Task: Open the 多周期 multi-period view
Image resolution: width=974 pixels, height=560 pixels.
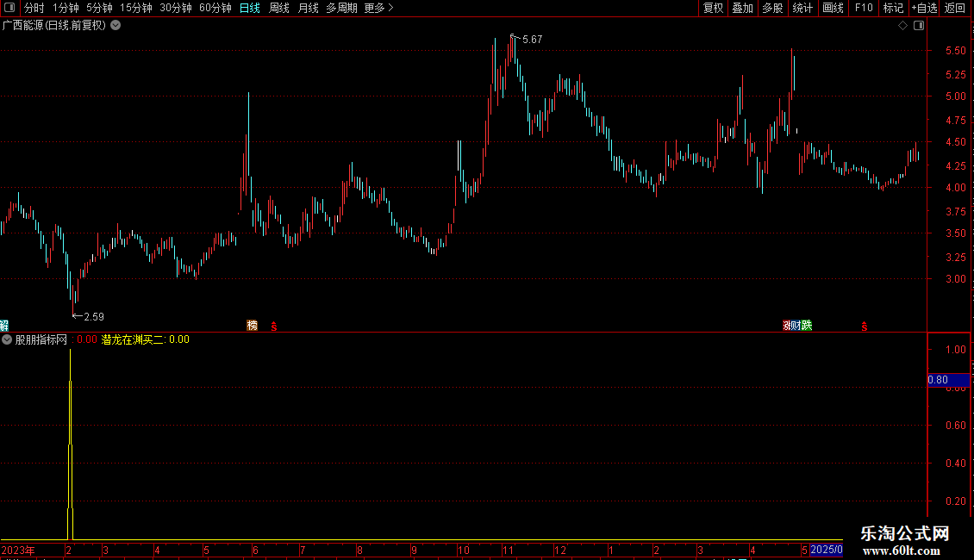Action: [341, 8]
